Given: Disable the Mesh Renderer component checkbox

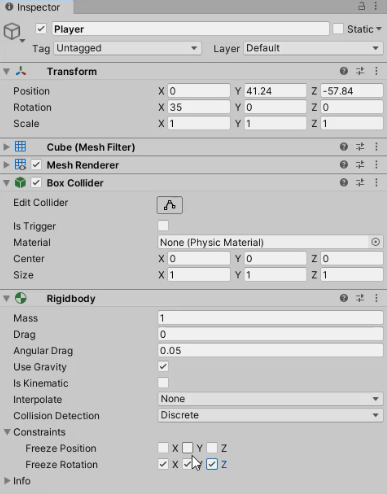Looking at the screenshot, I should (36, 165).
